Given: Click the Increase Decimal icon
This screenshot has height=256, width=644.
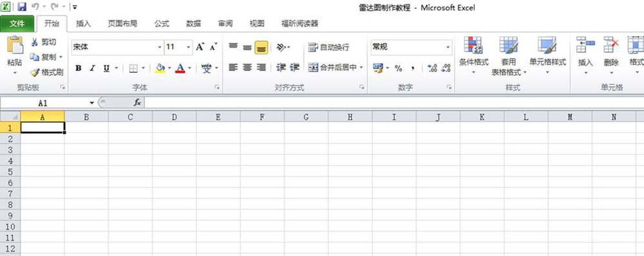Looking at the screenshot, I should (x=432, y=69).
